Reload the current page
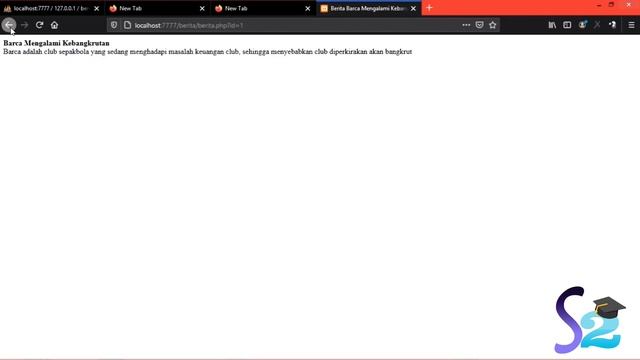The image size is (640, 360). [x=39, y=25]
